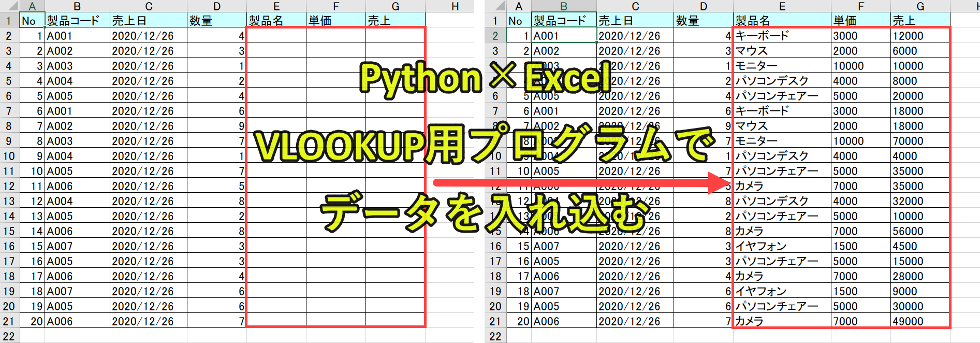Click A003 cell in row 4 of left sheet
The height and width of the screenshot is (343, 980).
point(77,66)
